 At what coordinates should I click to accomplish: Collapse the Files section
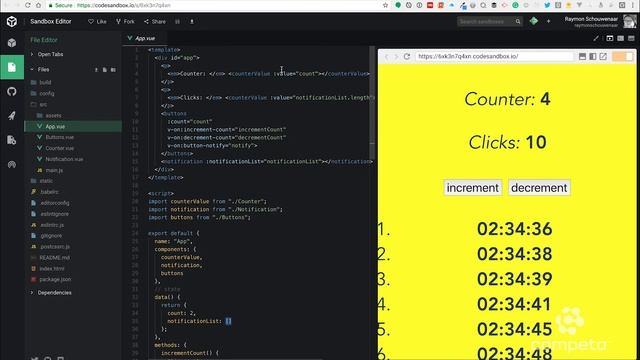pos(40,70)
